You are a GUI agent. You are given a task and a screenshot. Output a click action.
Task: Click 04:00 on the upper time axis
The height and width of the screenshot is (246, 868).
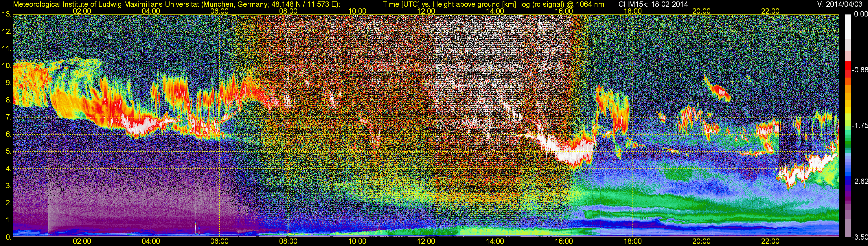pyautogui.click(x=151, y=11)
